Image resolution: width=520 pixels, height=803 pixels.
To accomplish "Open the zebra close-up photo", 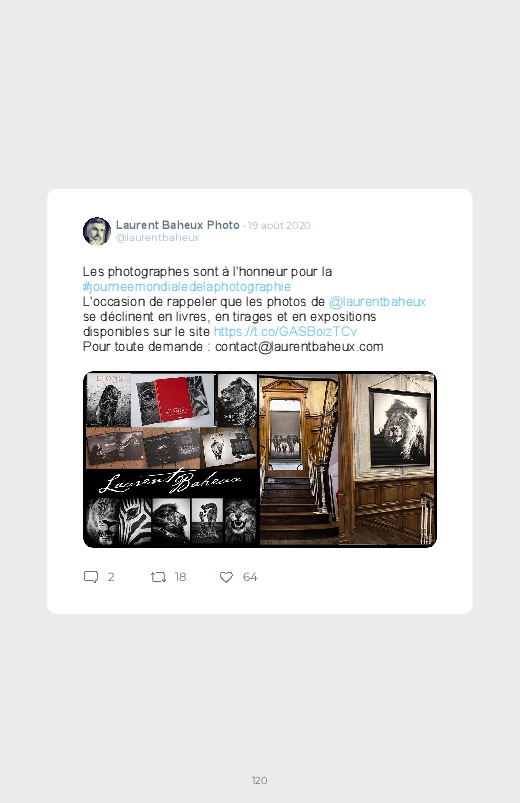I will click(x=135, y=521).
